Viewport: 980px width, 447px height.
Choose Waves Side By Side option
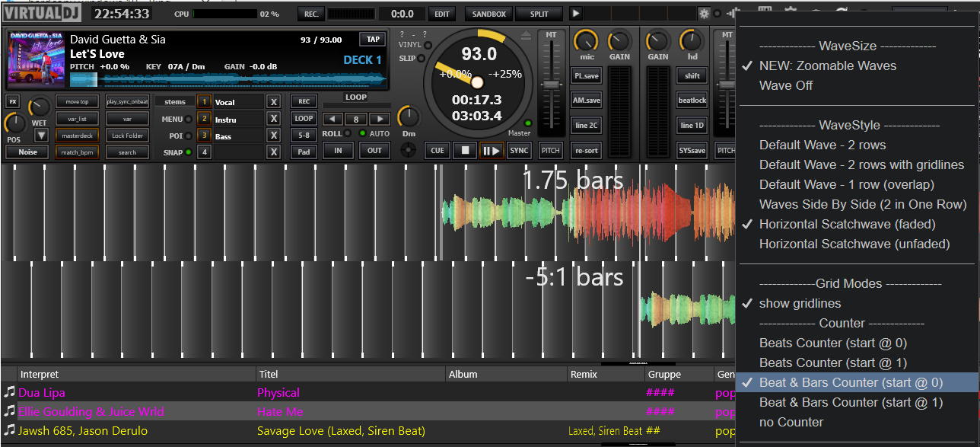(x=863, y=204)
